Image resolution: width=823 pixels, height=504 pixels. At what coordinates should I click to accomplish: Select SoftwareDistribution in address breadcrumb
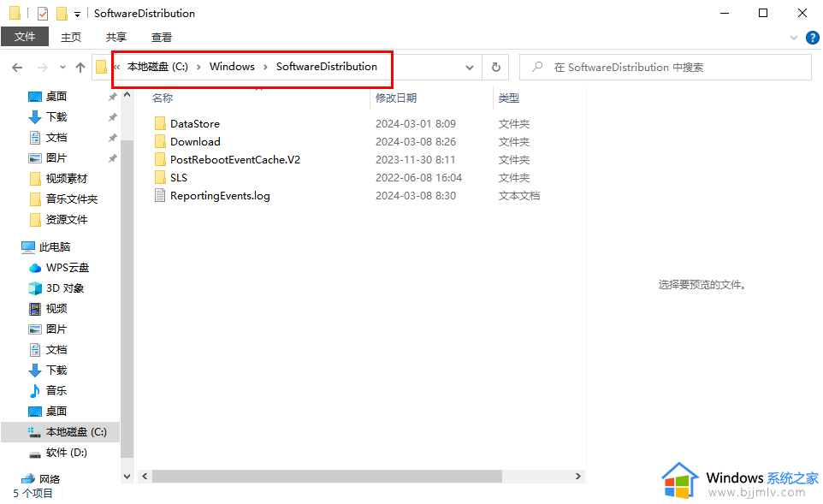[327, 67]
